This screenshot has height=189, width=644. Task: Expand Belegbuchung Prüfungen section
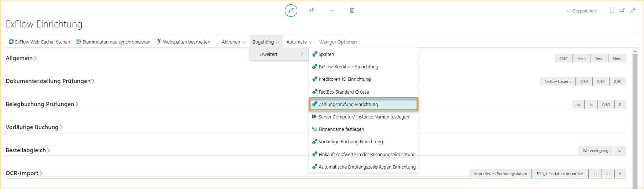coord(42,104)
